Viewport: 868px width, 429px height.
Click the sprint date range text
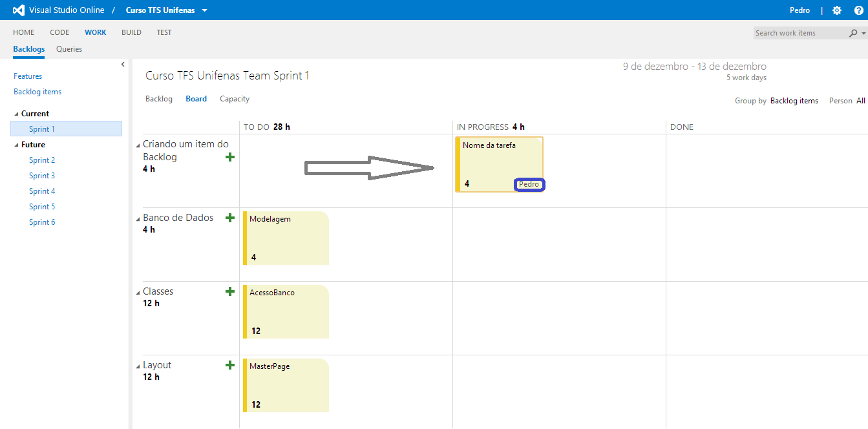(695, 67)
